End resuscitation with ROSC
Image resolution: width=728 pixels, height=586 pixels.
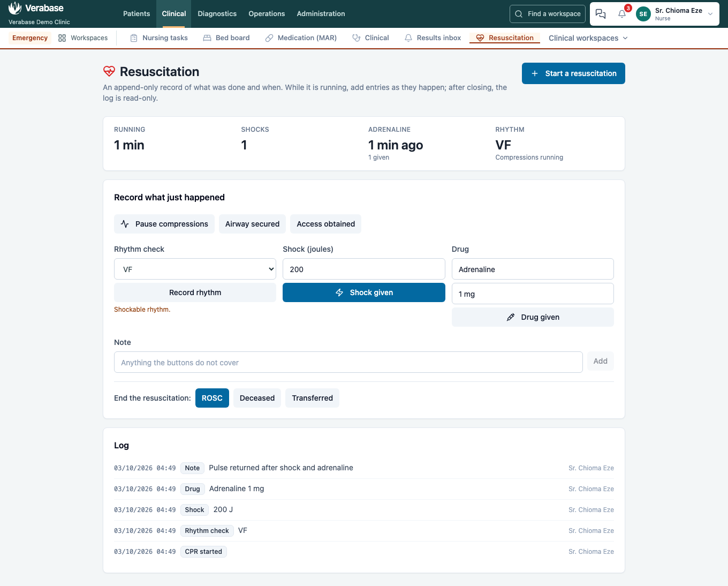(212, 398)
